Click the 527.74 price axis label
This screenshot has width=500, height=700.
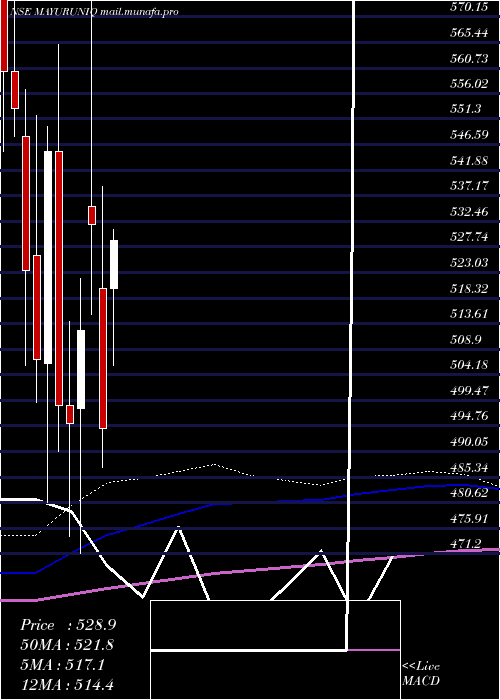[469, 237]
